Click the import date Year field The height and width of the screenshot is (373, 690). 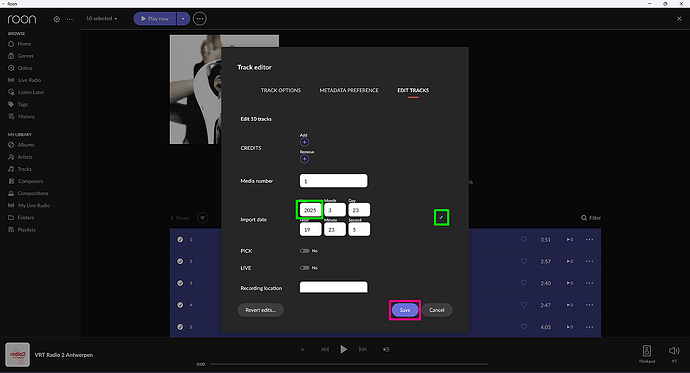310,210
